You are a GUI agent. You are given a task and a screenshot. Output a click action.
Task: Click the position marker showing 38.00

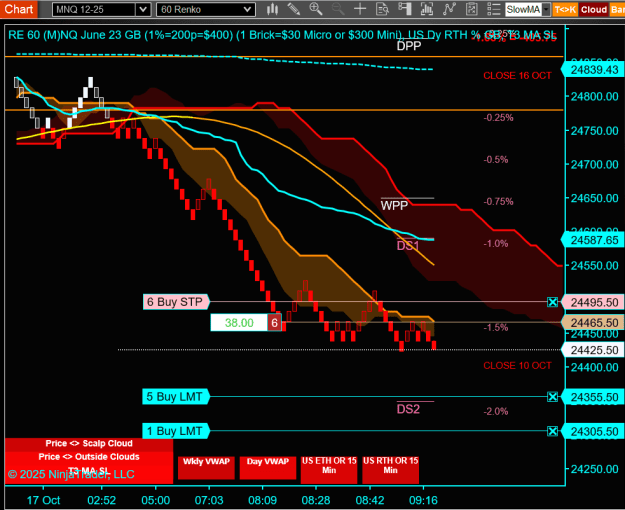coord(239,323)
